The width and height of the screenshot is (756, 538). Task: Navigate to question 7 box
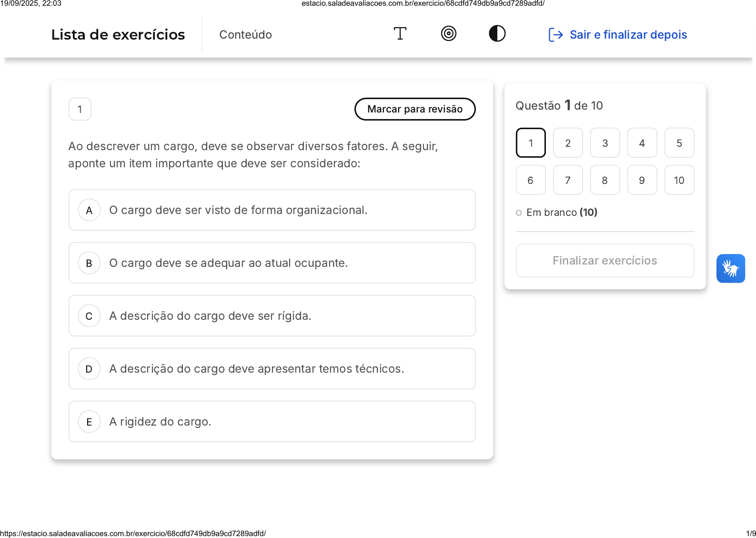(568, 180)
